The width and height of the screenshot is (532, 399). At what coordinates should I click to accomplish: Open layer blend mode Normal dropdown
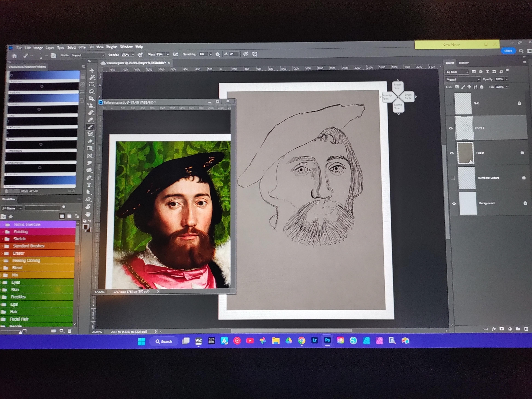coord(463,80)
